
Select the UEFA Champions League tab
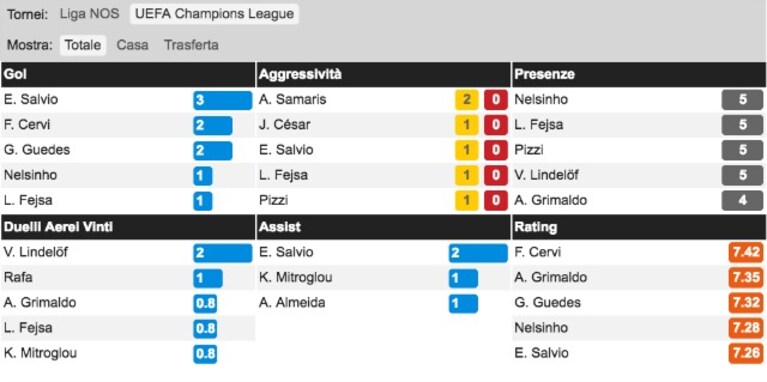click(x=214, y=14)
